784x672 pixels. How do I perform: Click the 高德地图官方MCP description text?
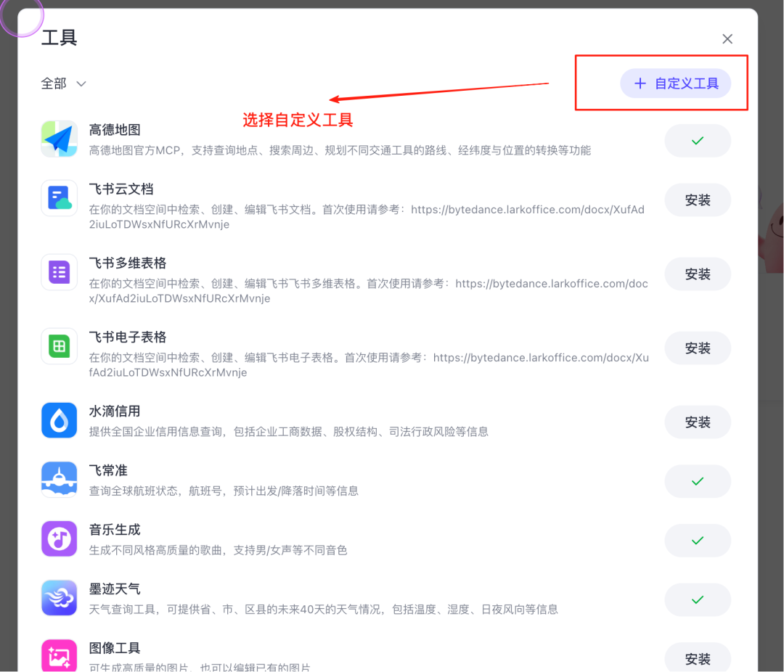coord(340,150)
